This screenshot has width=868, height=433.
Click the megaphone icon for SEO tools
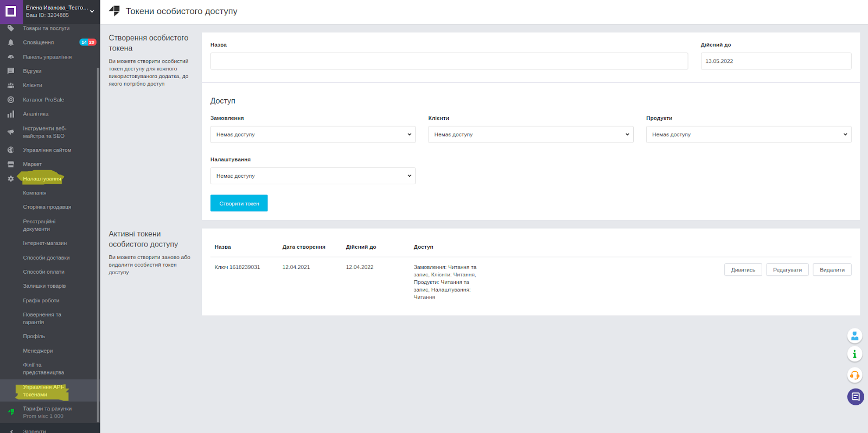11,132
